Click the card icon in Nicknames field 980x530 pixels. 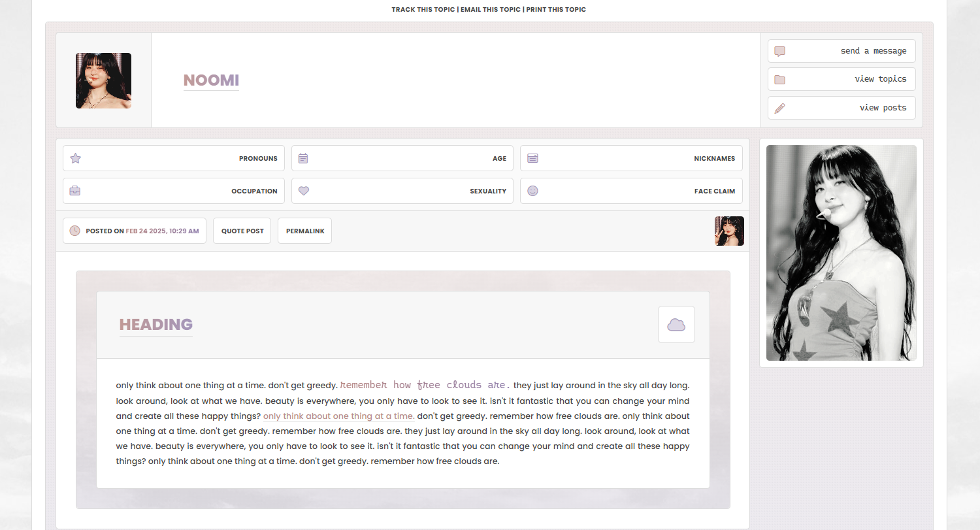[x=532, y=158]
